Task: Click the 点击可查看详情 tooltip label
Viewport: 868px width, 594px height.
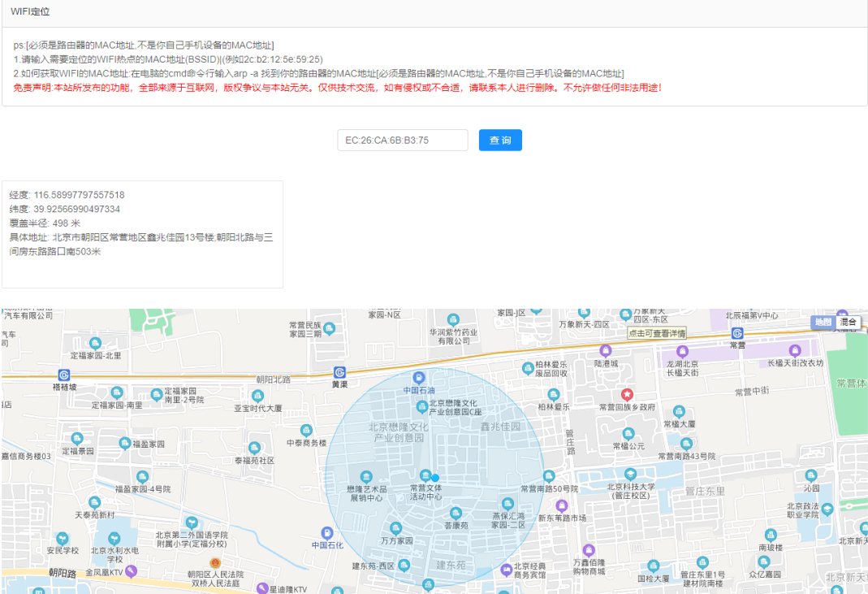Action: tap(657, 333)
